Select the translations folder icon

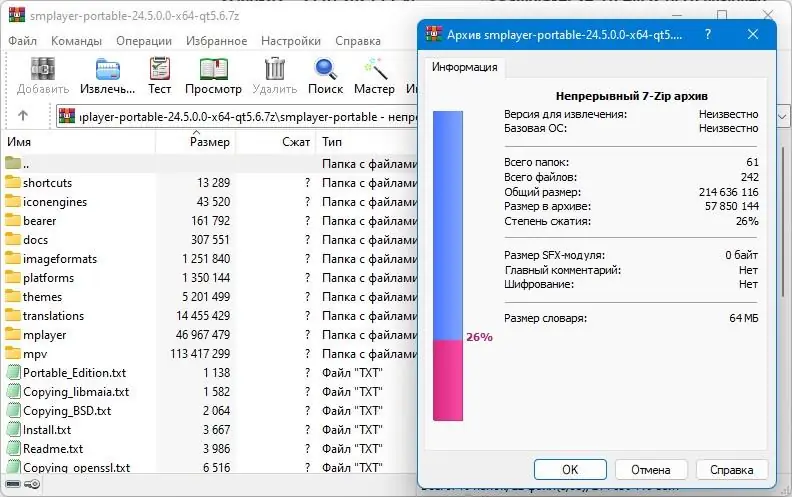13,316
